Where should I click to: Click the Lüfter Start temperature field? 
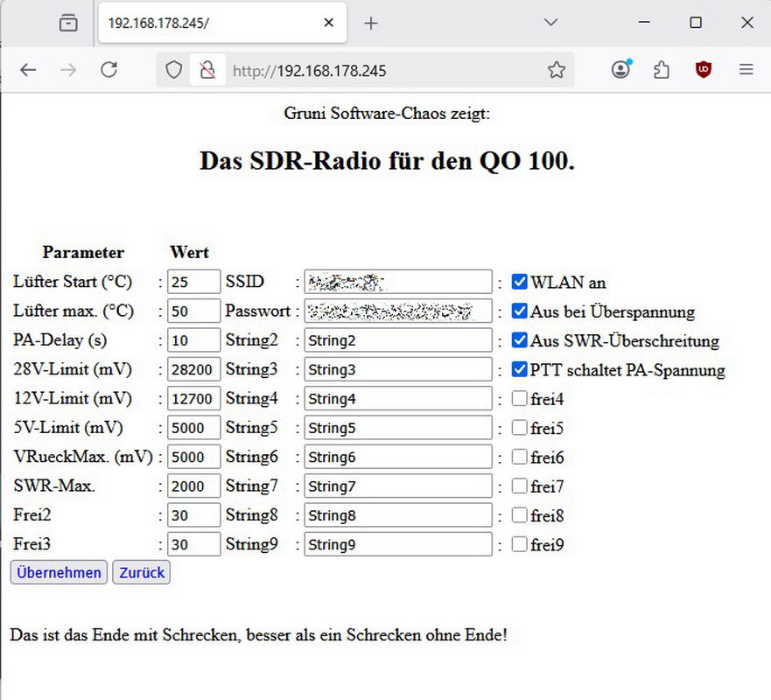pos(193,282)
